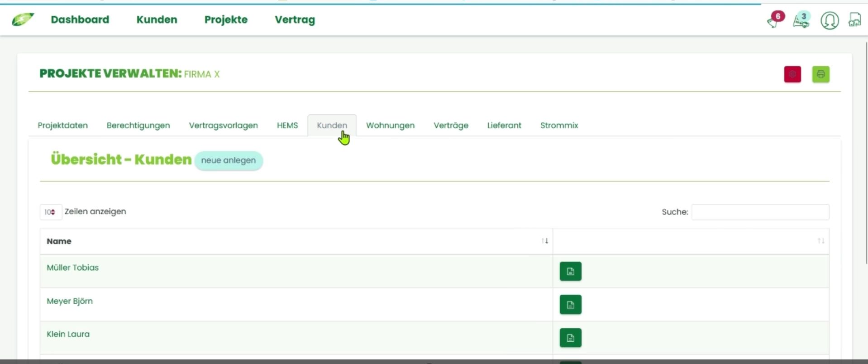Open customer Meyer Björn
Screen dimensions: 868x364
[x=70, y=301]
